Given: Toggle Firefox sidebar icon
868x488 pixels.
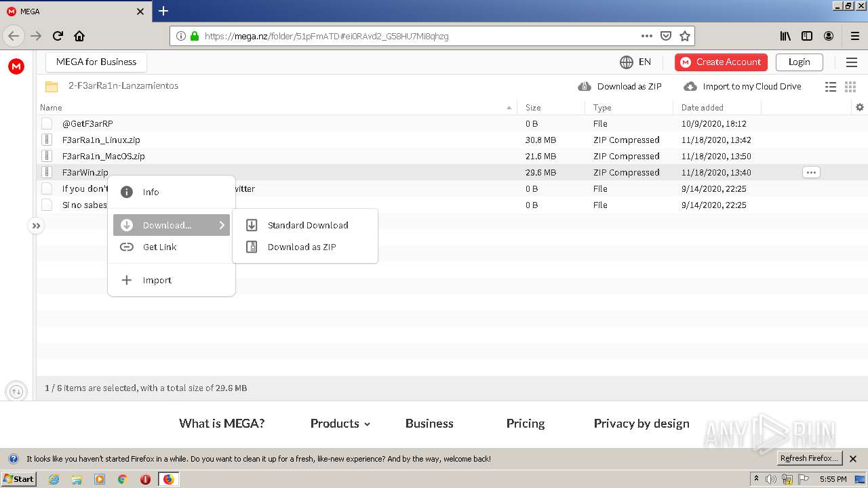Looking at the screenshot, I should [x=807, y=36].
